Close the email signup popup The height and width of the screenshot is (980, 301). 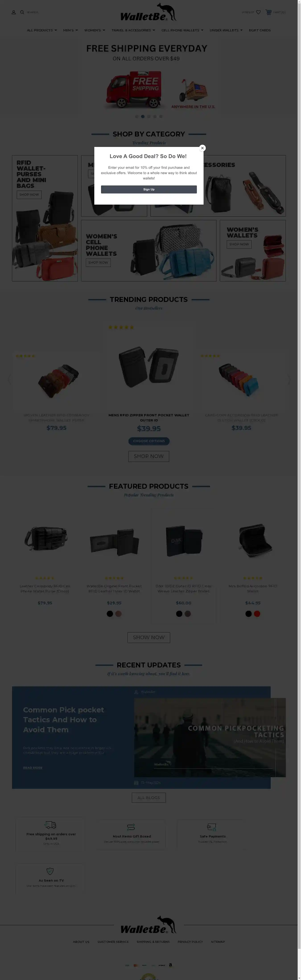(x=202, y=148)
